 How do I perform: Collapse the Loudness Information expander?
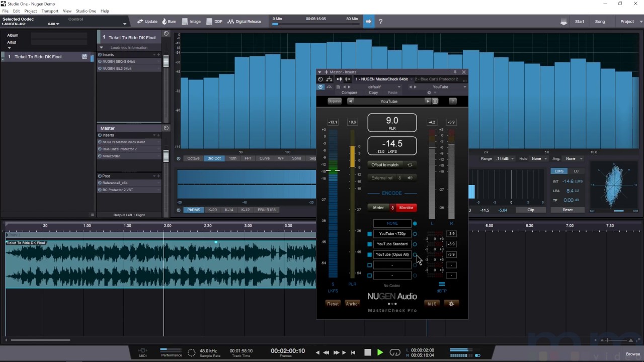(x=101, y=48)
